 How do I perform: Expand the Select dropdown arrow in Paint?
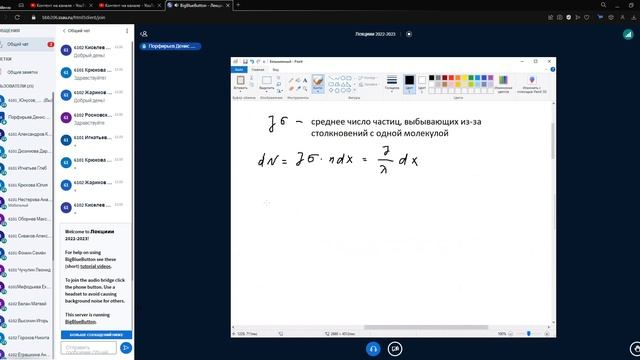click(x=267, y=91)
